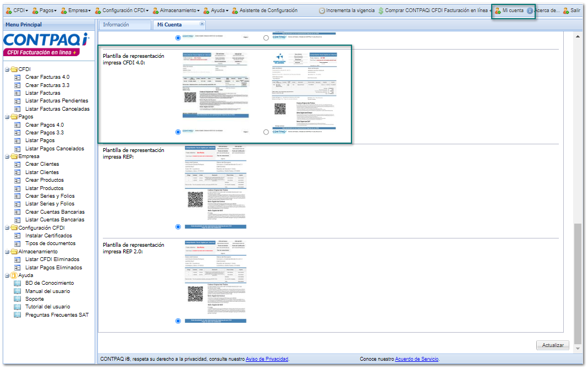Click the Instalar Certificados icon
This screenshot has height=369, width=588.
(18, 236)
